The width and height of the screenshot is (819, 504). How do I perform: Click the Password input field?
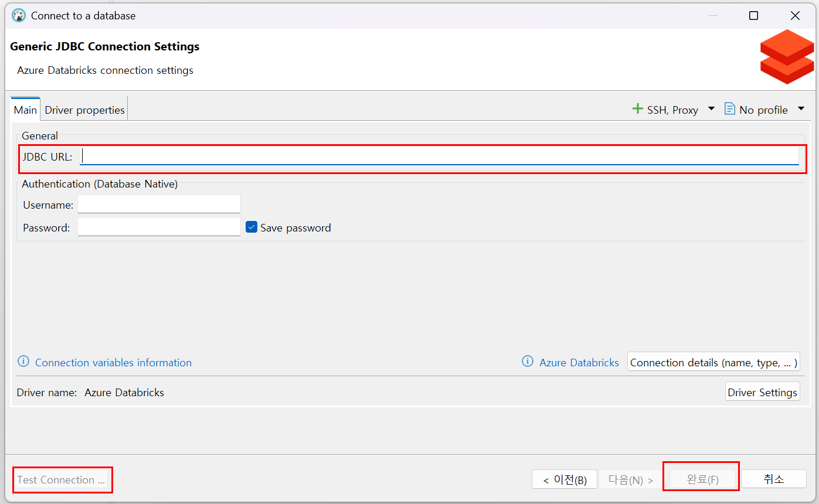click(159, 227)
